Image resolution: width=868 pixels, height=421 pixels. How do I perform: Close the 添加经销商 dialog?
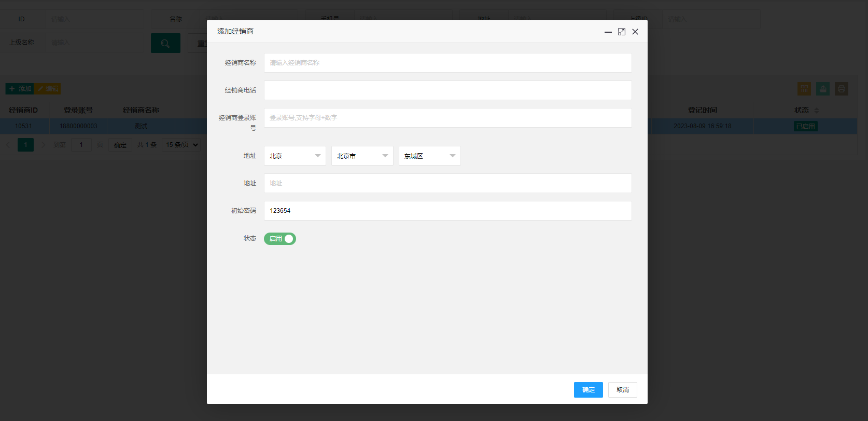coord(635,32)
